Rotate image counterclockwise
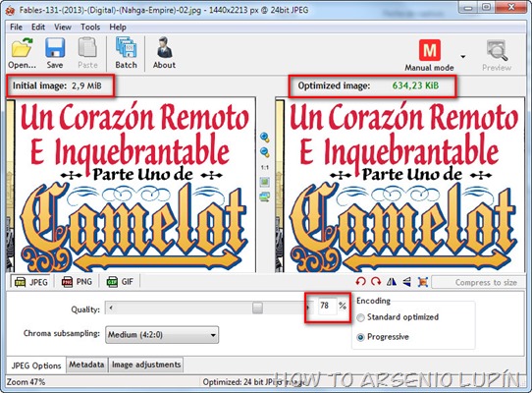The width and height of the screenshot is (532, 393). tap(360, 282)
